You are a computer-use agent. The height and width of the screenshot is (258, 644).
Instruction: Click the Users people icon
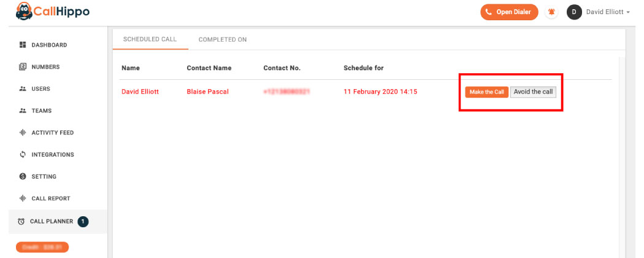tap(23, 88)
